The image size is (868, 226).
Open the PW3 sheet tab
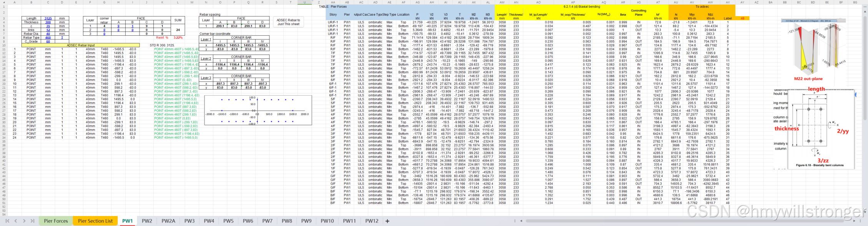tap(190, 221)
